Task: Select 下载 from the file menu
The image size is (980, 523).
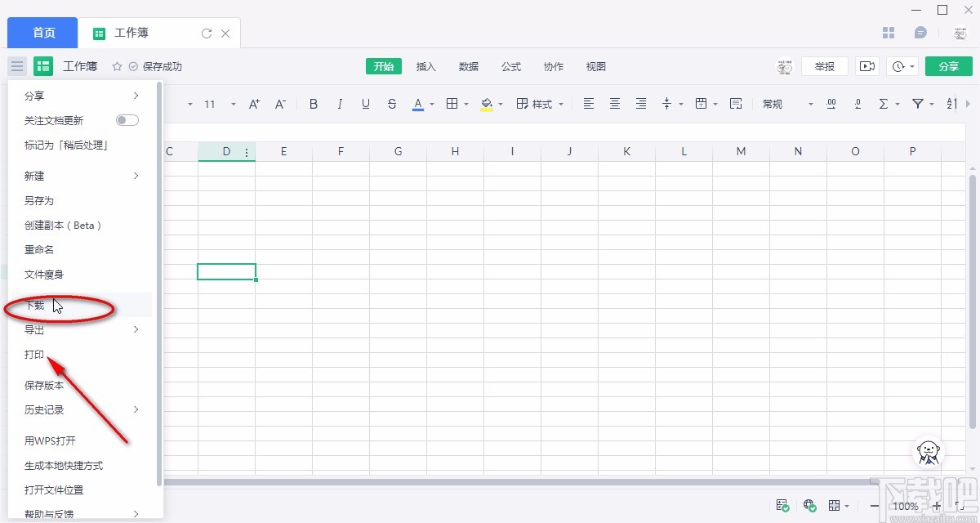Action: 35,306
